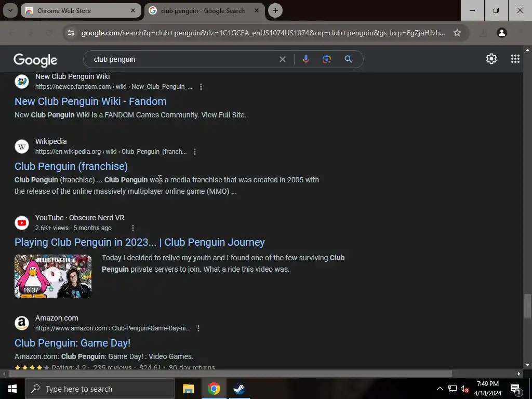The width and height of the screenshot is (532, 399).
Task: Open Club Penguin (franchise) link
Action: pyautogui.click(x=71, y=166)
